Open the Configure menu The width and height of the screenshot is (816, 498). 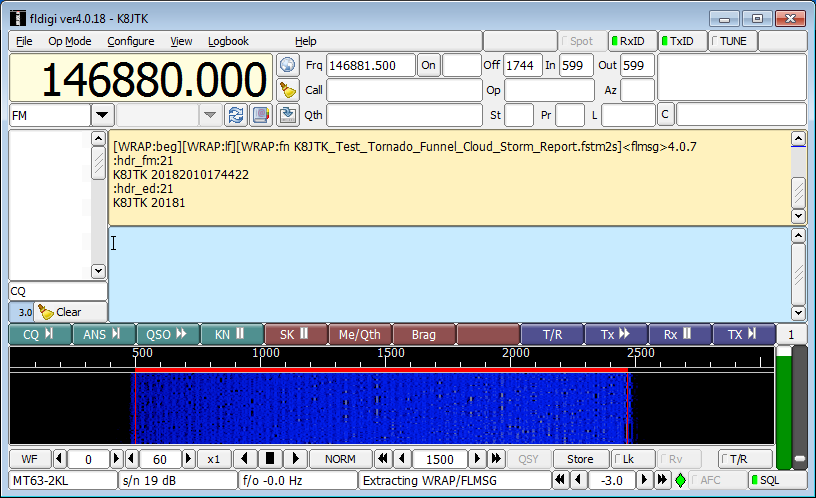[131, 41]
